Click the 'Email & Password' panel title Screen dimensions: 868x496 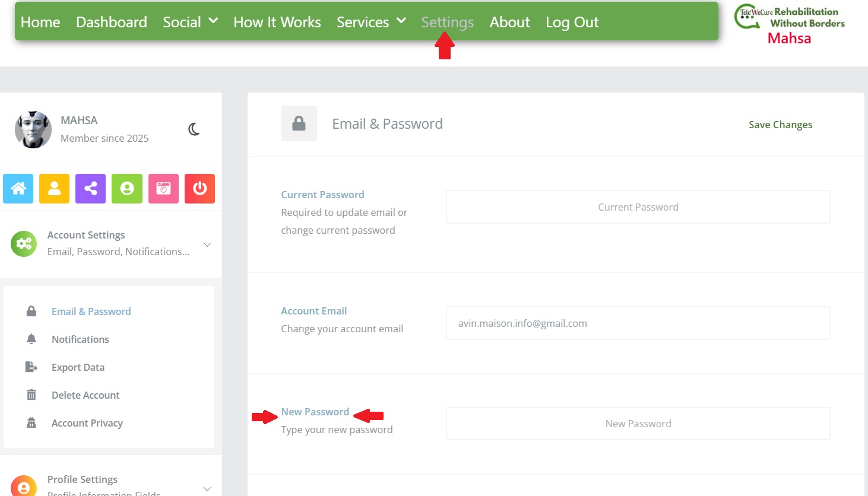point(388,123)
